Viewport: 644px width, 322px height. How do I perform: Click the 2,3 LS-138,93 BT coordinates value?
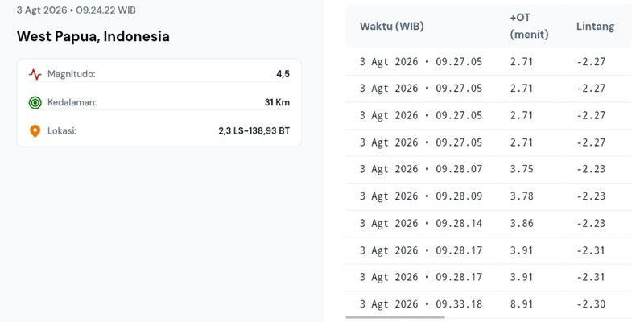click(x=254, y=131)
